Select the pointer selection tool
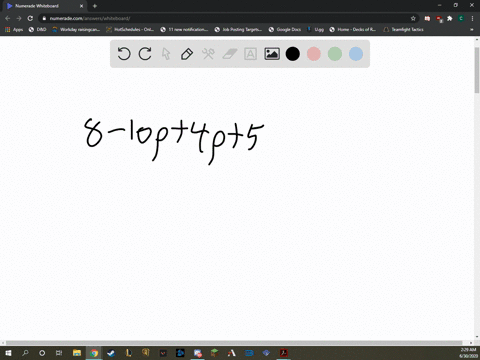 [166, 54]
